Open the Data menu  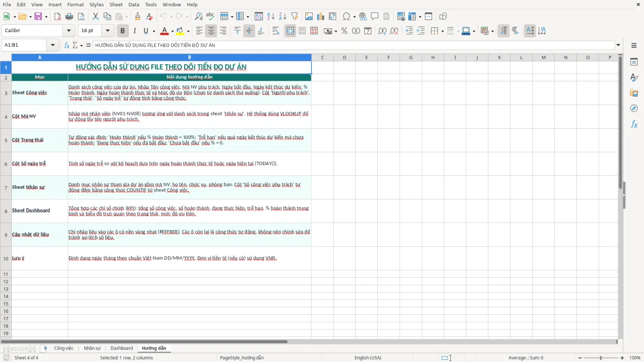[134, 4]
